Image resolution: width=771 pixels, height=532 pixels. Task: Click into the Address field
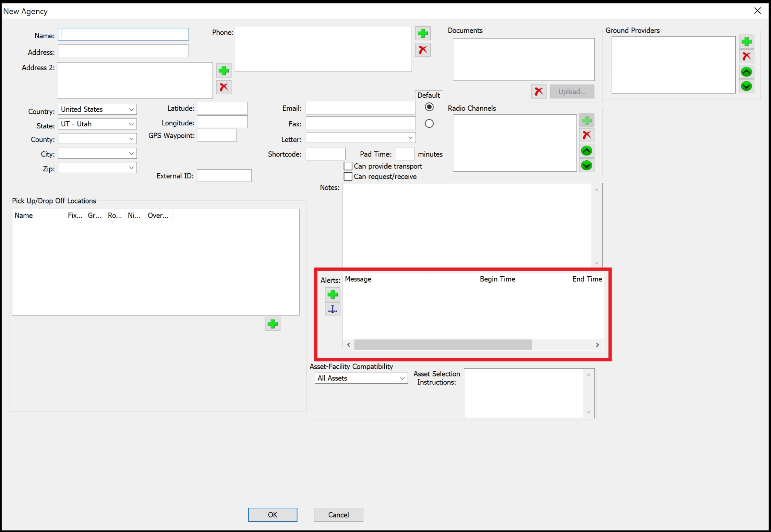[x=123, y=51]
